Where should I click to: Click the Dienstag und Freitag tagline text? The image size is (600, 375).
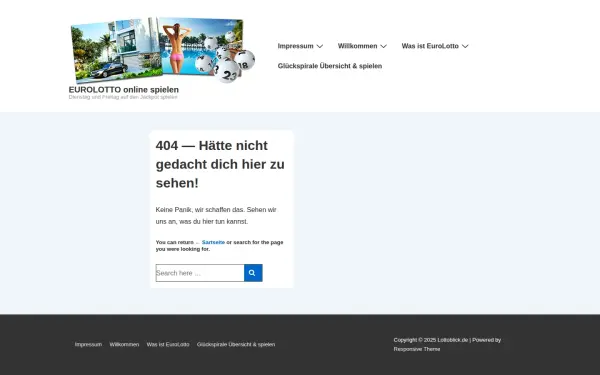123,97
